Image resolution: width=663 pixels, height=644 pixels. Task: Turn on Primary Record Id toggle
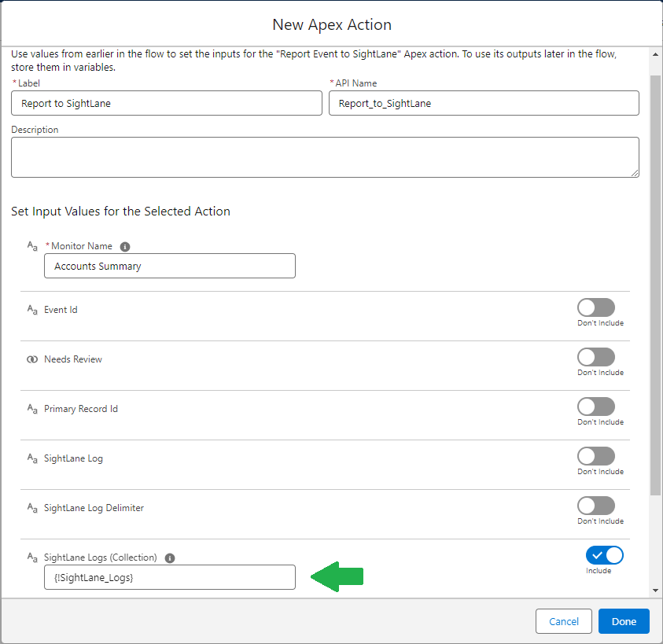click(x=596, y=407)
